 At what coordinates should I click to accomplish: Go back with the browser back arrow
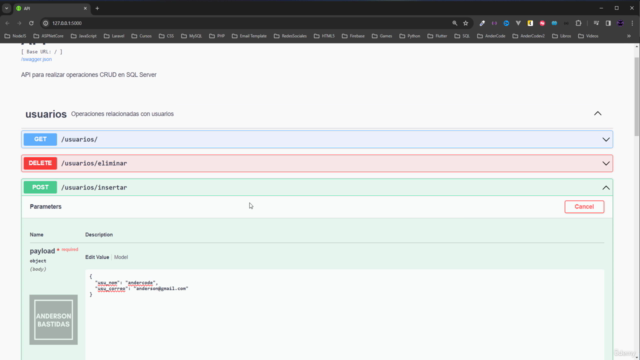pyautogui.click(x=7, y=23)
